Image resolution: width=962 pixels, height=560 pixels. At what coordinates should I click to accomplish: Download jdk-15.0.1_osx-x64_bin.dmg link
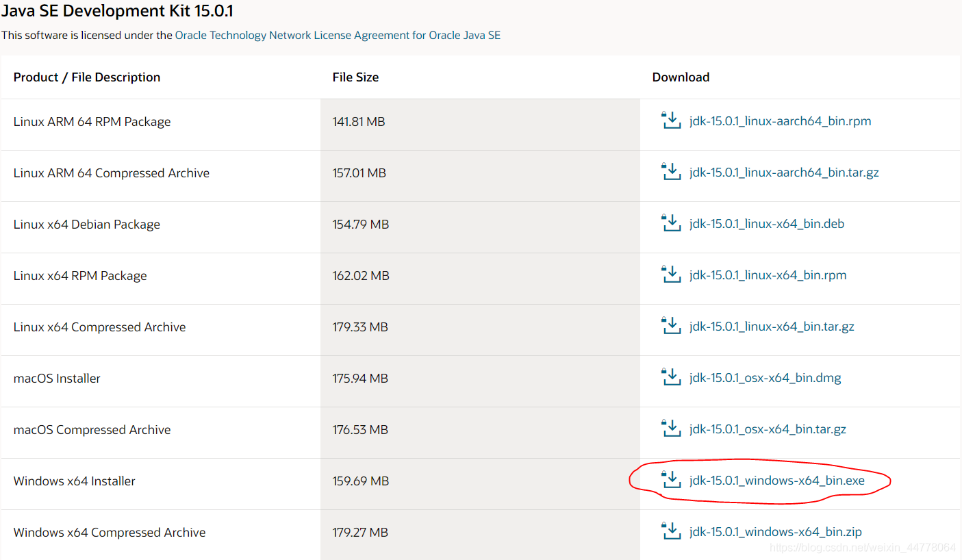tap(765, 378)
